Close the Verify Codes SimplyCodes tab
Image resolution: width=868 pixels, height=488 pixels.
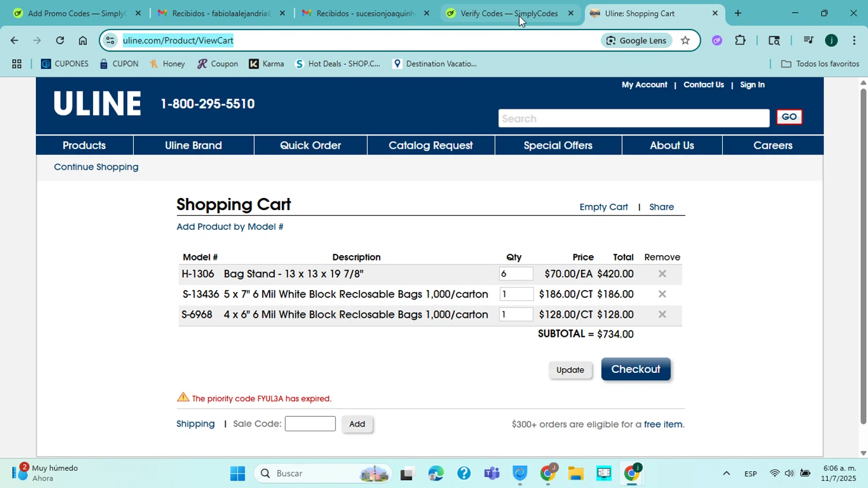[571, 13]
